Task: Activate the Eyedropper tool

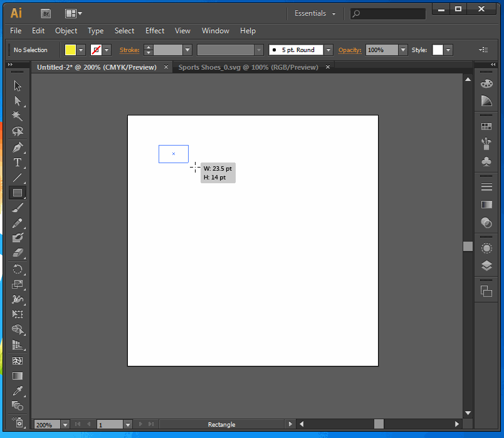Action: tap(18, 390)
